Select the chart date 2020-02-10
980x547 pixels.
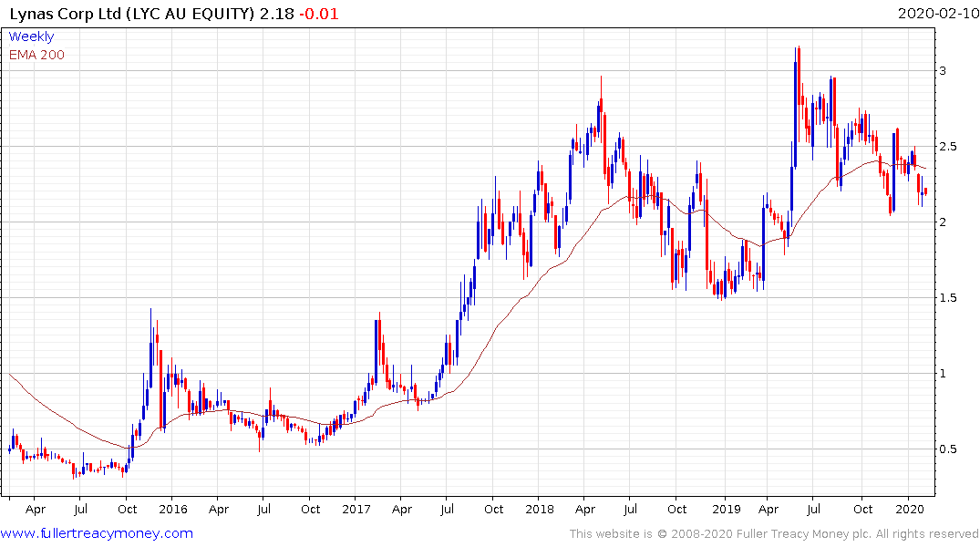coord(938,14)
